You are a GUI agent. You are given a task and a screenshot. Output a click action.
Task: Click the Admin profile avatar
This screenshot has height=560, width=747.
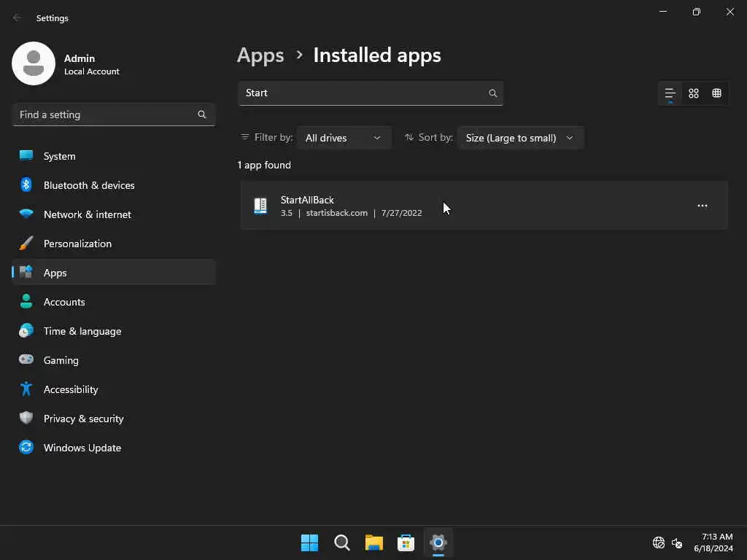[x=34, y=63]
